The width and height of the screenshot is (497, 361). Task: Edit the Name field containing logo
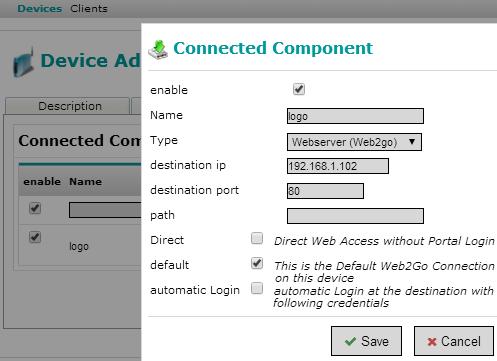(355, 116)
